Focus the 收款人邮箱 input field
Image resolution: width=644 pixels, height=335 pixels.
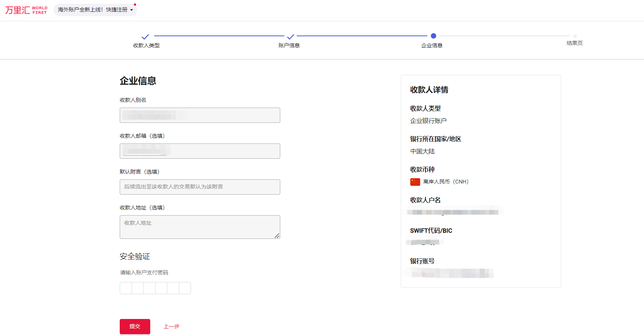[x=200, y=151]
